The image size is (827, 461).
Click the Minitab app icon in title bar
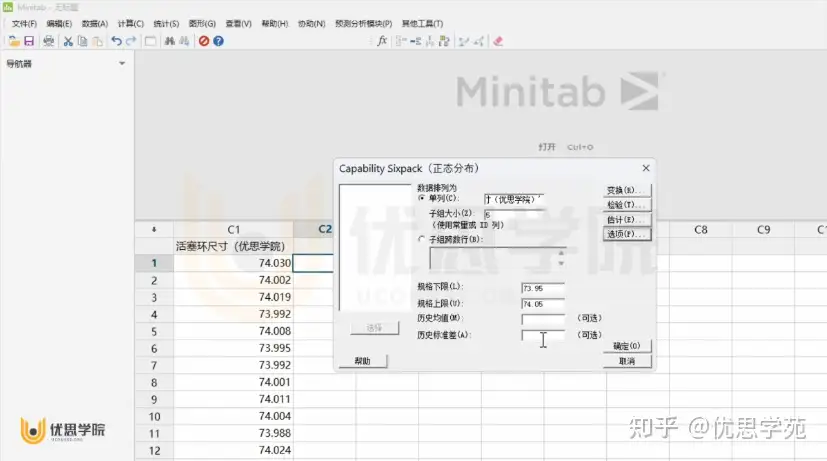click(x=7, y=7)
